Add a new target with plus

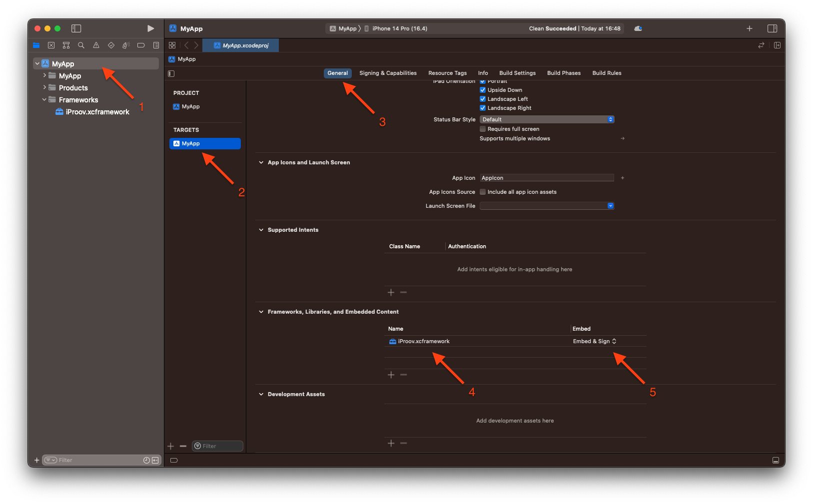tap(170, 446)
